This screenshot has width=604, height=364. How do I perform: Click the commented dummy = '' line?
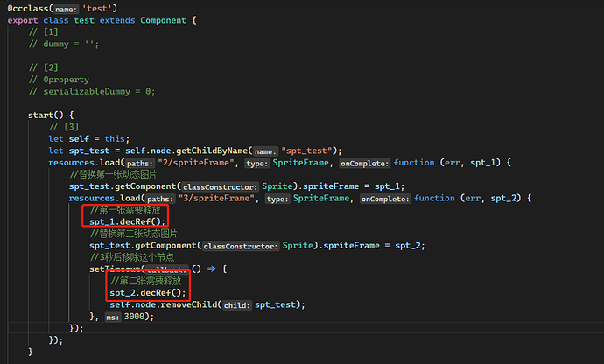(x=64, y=44)
